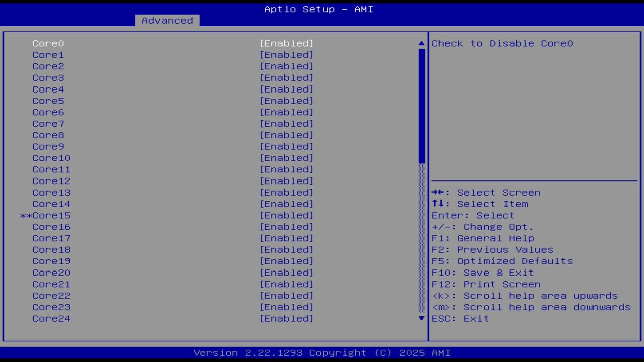Open the Core1 Enabled option

[286, 55]
